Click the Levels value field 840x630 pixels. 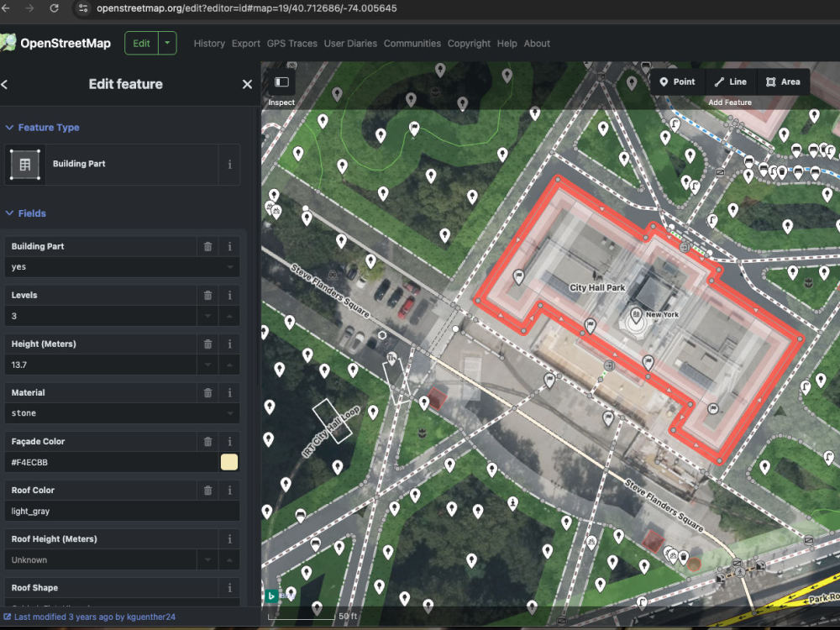click(101, 316)
